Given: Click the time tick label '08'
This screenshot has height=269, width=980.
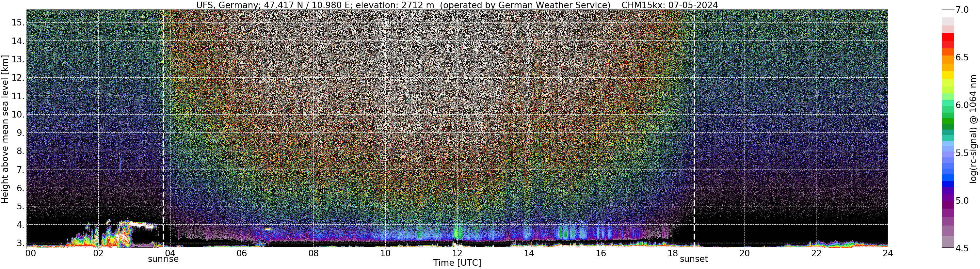Looking at the screenshot, I should coord(313,253).
